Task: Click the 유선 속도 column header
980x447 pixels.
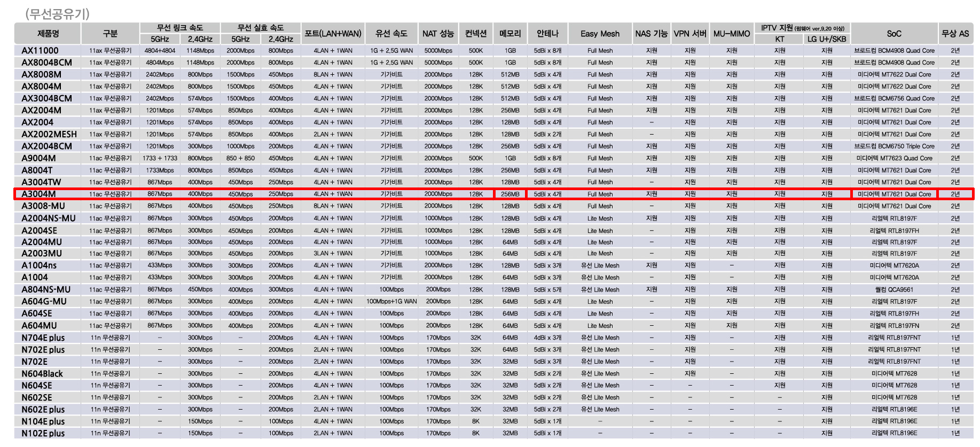Action: tap(391, 33)
